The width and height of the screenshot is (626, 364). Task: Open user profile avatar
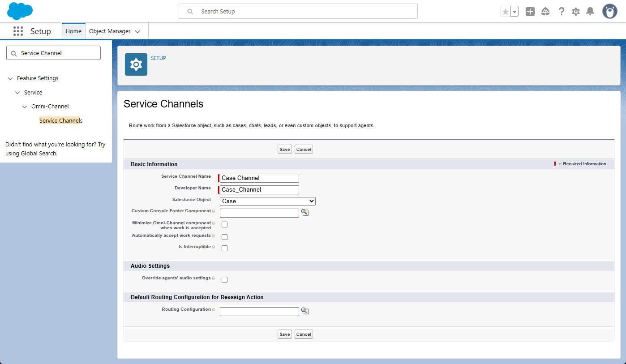tap(609, 12)
